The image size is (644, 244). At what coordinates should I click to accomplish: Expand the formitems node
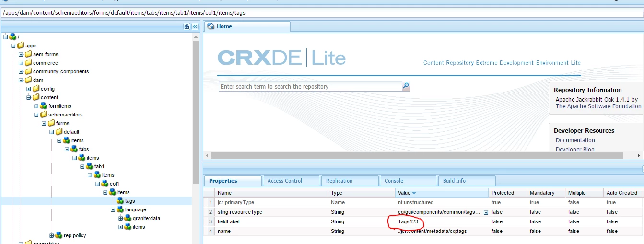[36, 106]
